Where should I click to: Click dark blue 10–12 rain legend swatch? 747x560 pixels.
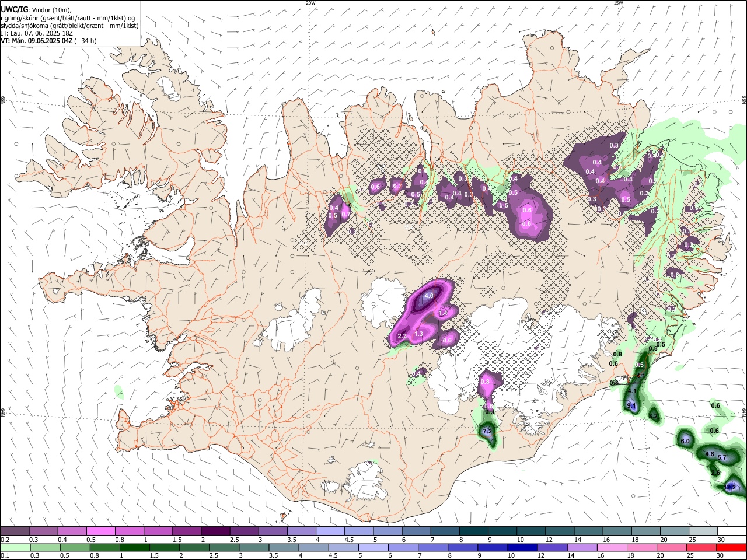(x=522, y=547)
